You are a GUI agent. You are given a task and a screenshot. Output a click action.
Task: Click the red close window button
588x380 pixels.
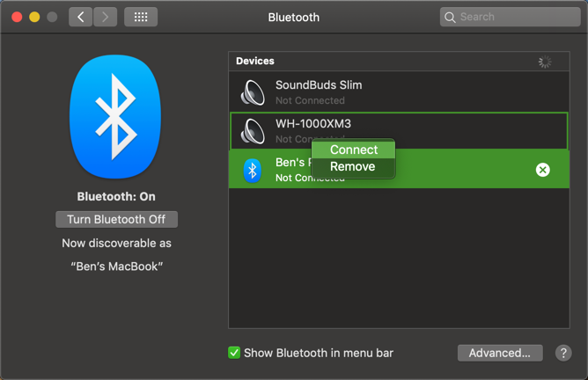click(17, 17)
